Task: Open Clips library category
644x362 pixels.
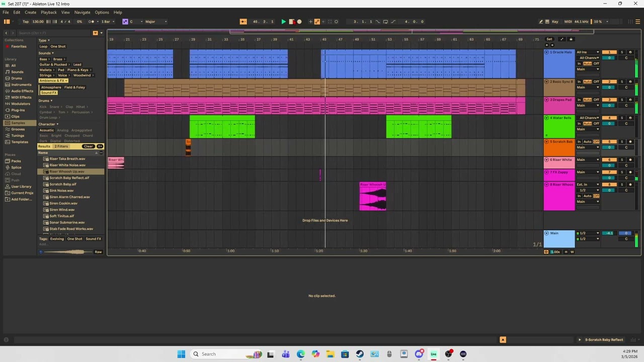Action: point(15,117)
